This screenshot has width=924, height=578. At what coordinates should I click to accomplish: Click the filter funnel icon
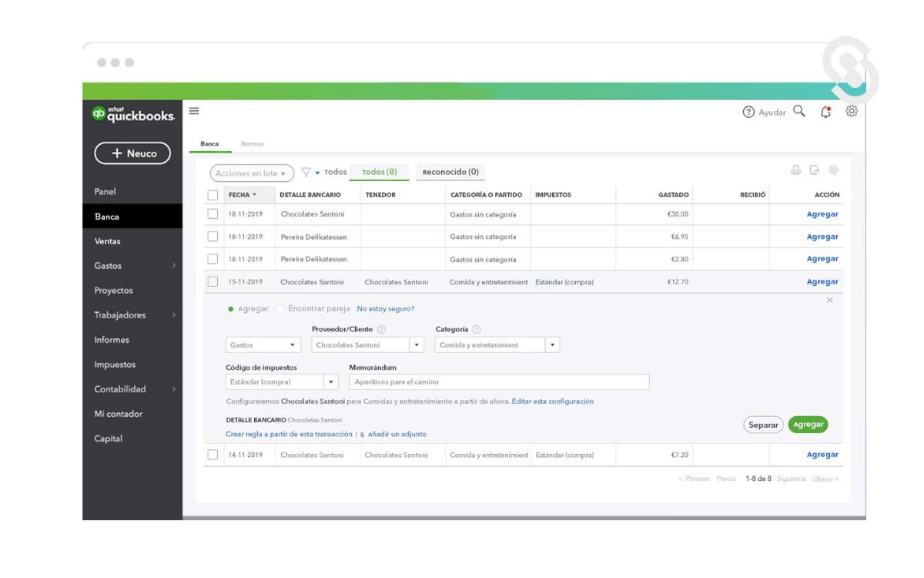[x=306, y=173]
